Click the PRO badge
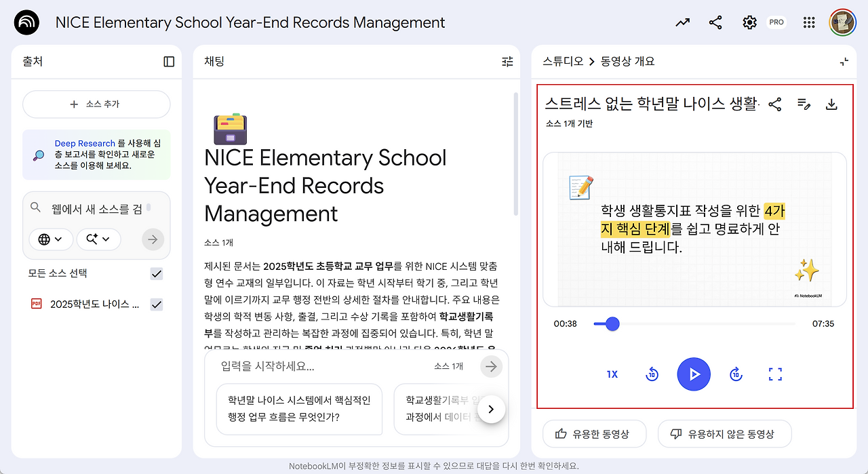The height and width of the screenshot is (474, 868). click(x=776, y=22)
